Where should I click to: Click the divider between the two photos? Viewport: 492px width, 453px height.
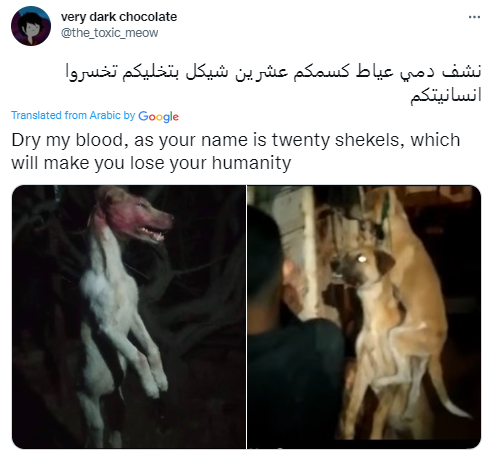[x=246, y=317]
